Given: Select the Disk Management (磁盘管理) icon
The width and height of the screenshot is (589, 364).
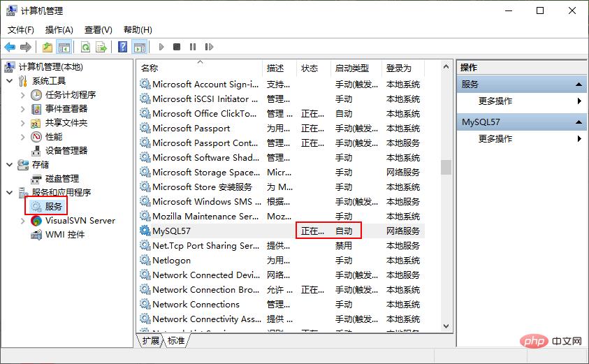Looking at the screenshot, I should coord(36,179).
